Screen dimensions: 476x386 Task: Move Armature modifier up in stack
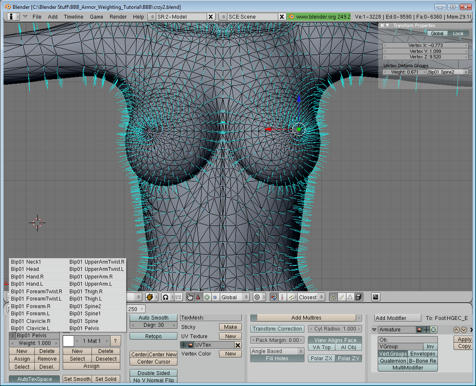[457, 330]
